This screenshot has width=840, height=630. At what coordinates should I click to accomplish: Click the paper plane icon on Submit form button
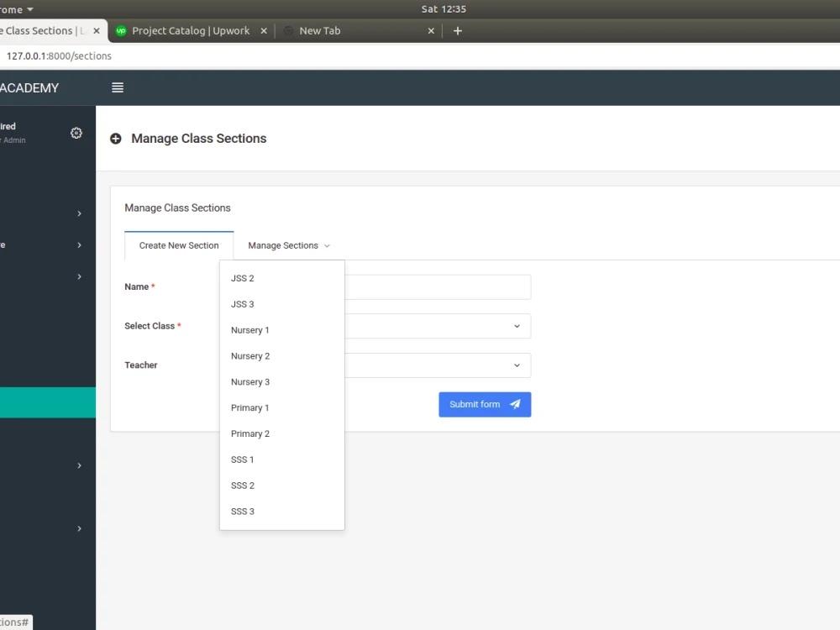coord(515,404)
